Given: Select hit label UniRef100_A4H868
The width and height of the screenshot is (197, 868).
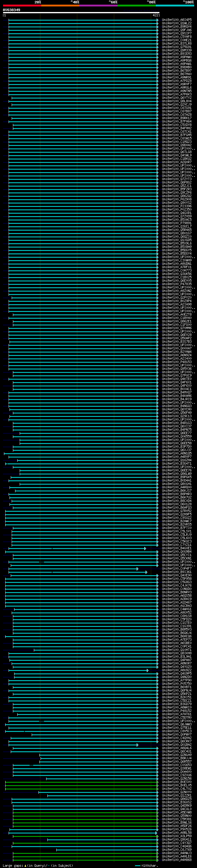Looking at the screenshot, I should point(177,860).
